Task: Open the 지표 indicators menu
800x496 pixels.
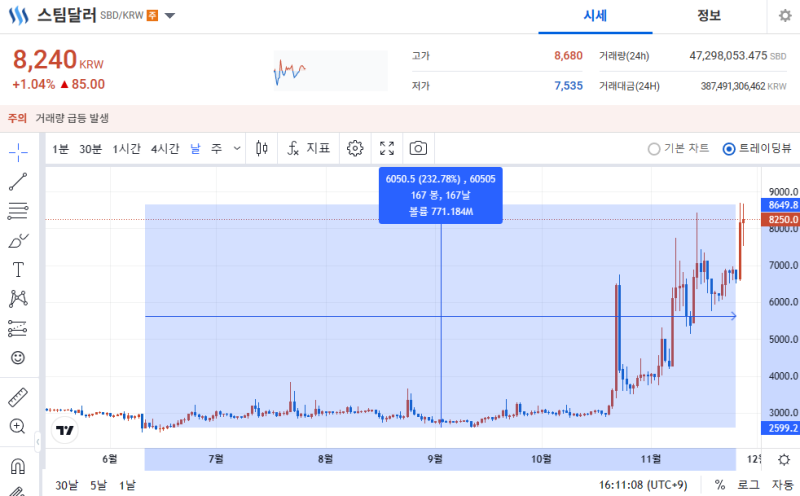Action: coord(309,148)
